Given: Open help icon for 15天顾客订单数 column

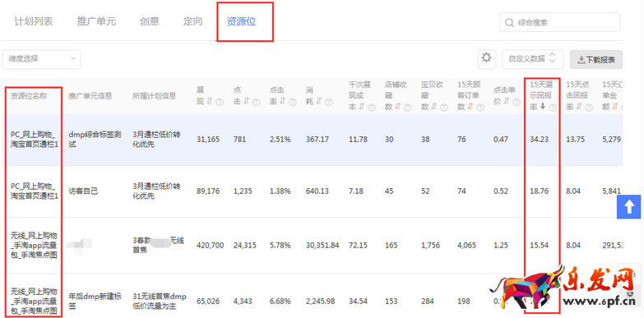Looking at the screenshot, I should coord(480,108).
